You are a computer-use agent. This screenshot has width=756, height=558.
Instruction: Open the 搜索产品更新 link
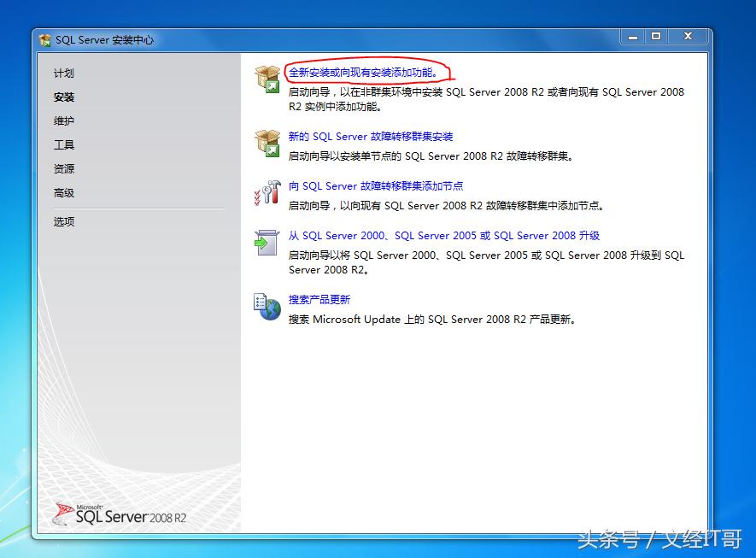(x=319, y=299)
